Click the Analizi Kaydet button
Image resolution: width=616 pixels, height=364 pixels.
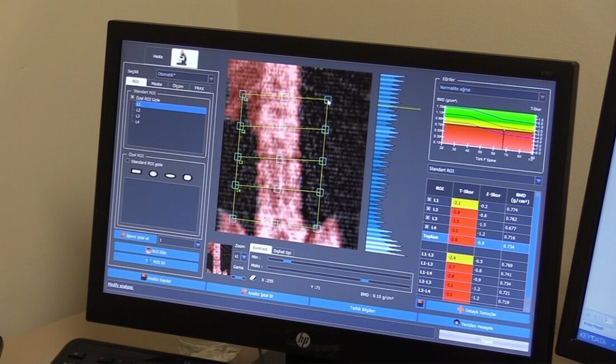tap(156, 279)
